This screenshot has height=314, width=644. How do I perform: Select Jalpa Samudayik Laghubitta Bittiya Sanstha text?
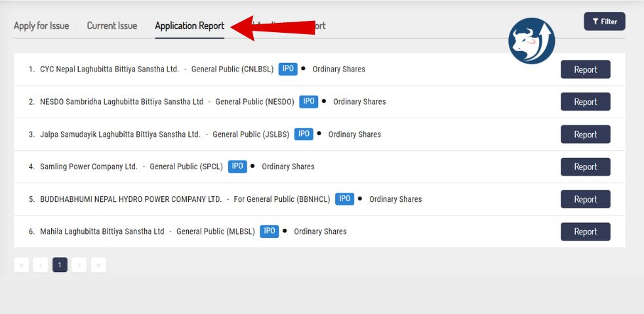pyautogui.click(x=120, y=134)
